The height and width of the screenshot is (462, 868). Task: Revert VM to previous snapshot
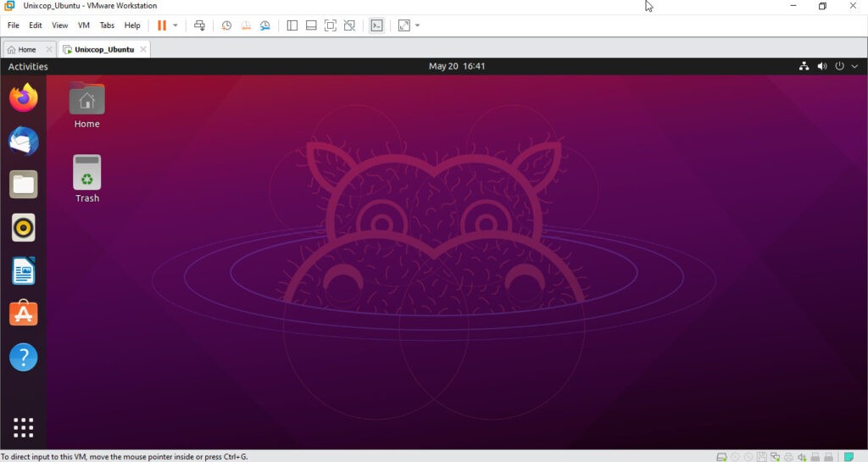click(x=246, y=25)
